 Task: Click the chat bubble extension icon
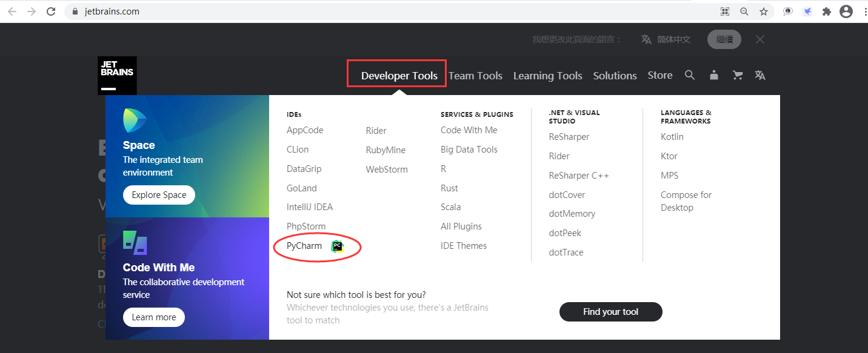tap(787, 12)
